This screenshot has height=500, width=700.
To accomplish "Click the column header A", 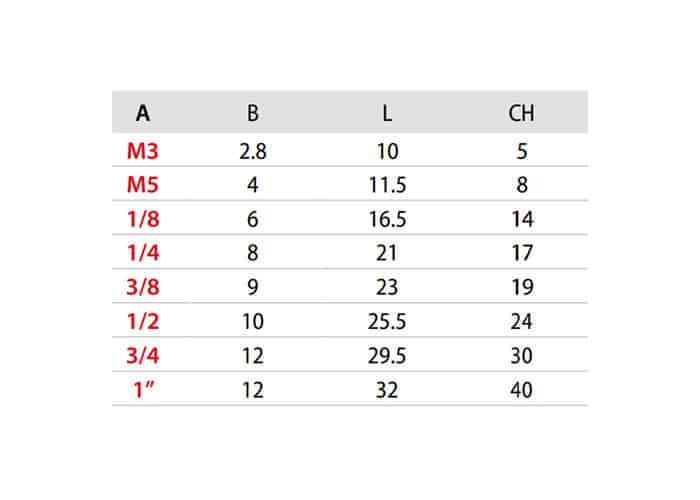I will coord(142,113).
